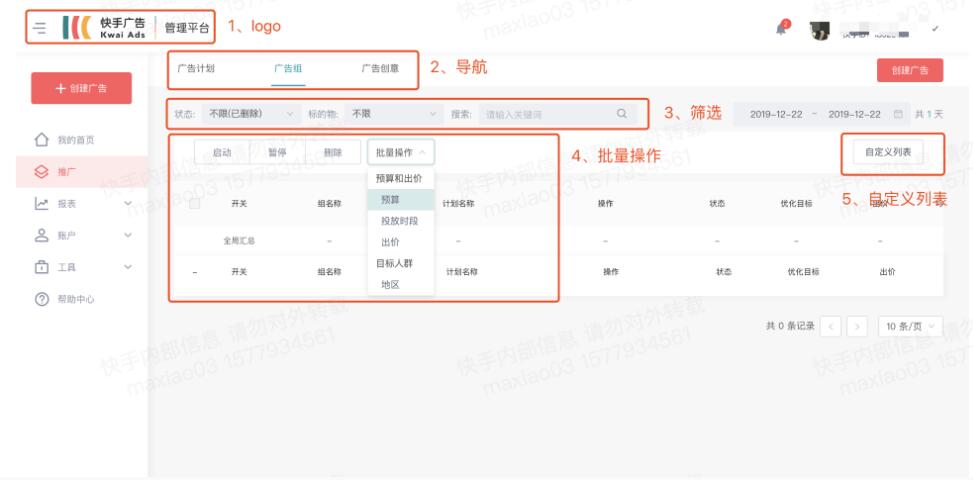Expand the 工具 sidebar submenu chevron

click(x=128, y=267)
